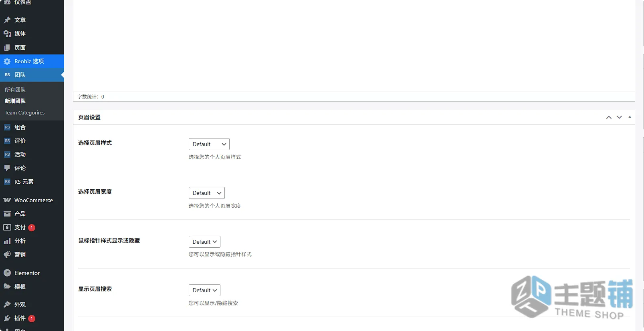Click the RS icon beside RS 元素
This screenshot has width=644, height=331.
point(7,182)
